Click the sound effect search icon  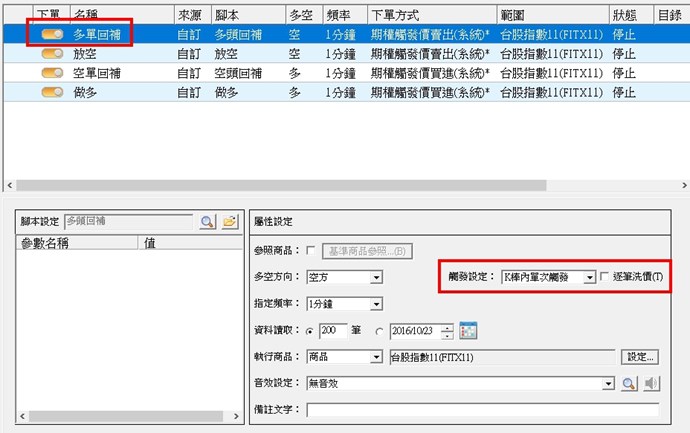tap(629, 383)
